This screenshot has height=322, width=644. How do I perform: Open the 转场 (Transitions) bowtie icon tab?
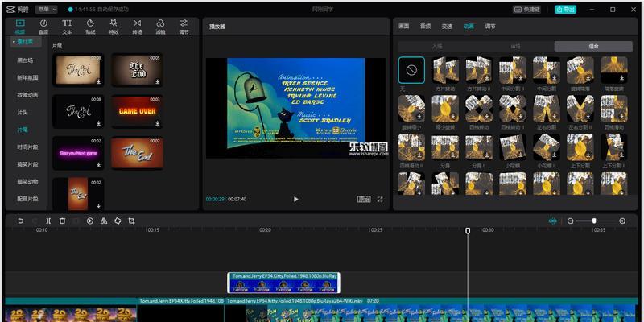click(x=137, y=27)
